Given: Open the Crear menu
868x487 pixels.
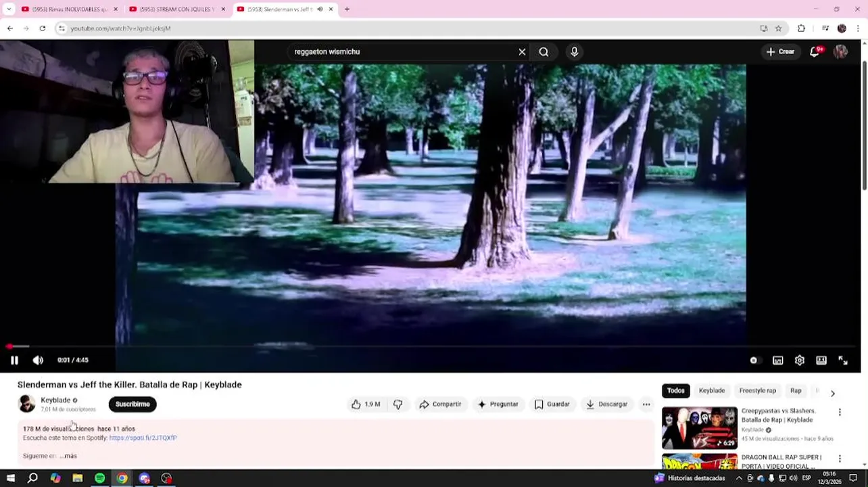Looking at the screenshot, I should tap(780, 52).
